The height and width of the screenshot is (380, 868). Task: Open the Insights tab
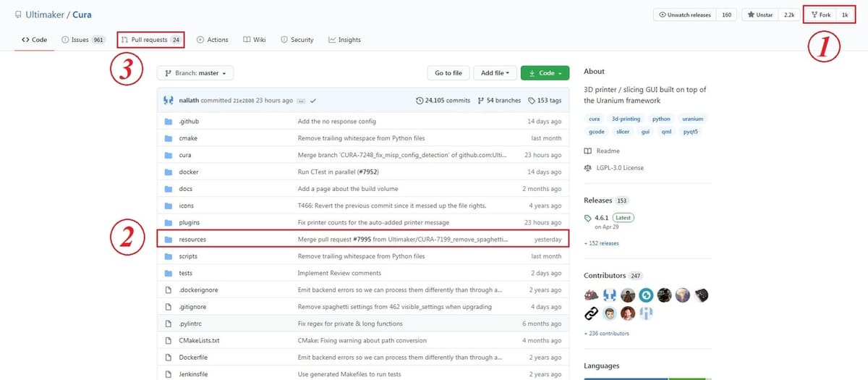point(344,40)
